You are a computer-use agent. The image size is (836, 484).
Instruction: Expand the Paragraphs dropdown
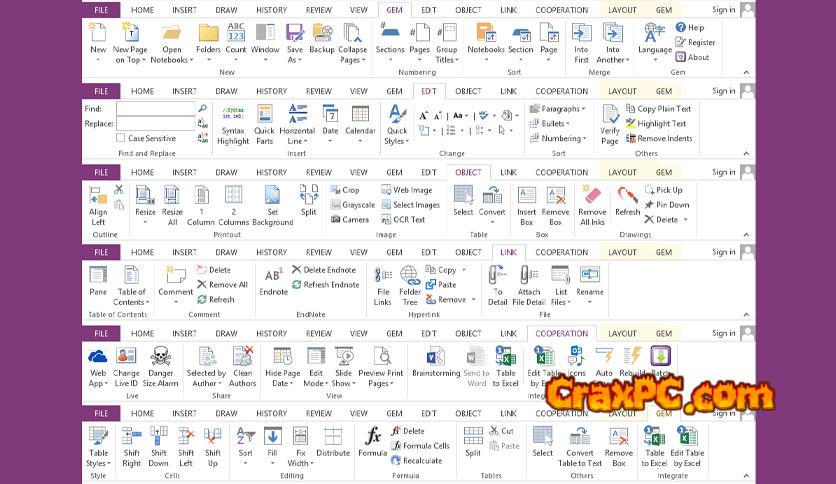pyautogui.click(x=560, y=108)
